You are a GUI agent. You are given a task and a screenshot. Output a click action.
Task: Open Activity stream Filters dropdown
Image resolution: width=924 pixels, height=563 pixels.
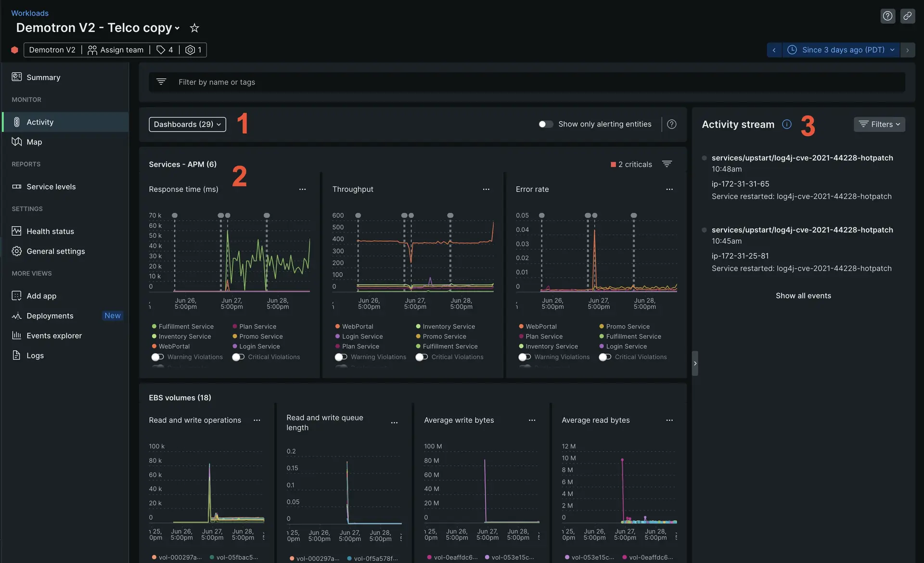click(879, 124)
